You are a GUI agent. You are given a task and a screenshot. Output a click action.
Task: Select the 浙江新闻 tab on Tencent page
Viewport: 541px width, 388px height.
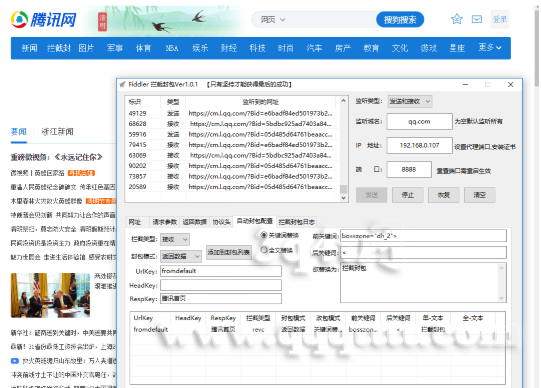(57, 132)
